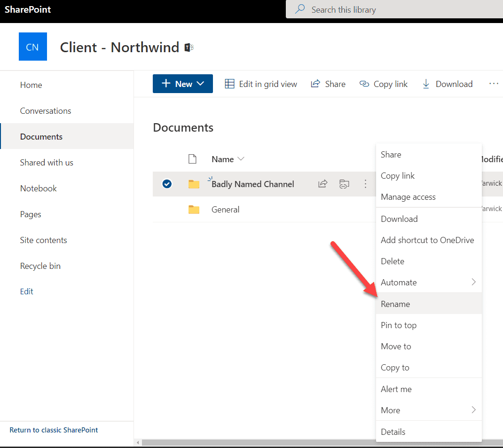The height and width of the screenshot is (448, 503).
Task: Open the New dropdown button
Action: tap(182, 84)
